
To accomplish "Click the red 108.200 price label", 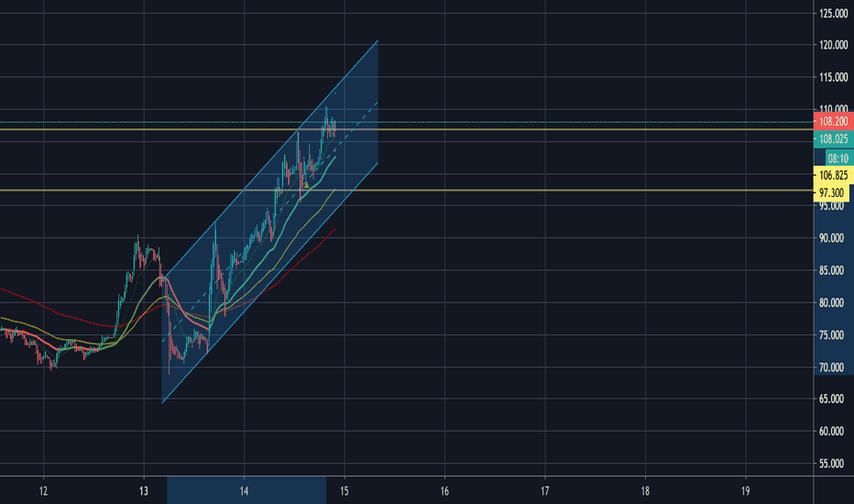I will [x=833, y=121].
